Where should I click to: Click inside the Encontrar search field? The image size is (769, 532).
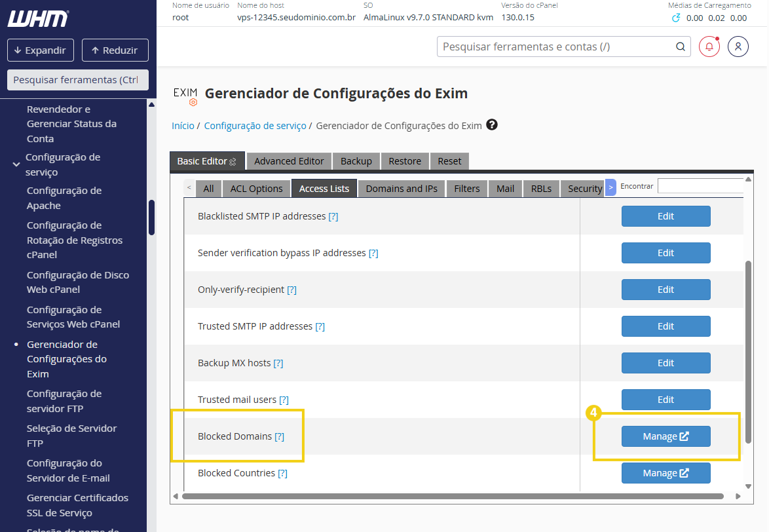tap(702, 186)
